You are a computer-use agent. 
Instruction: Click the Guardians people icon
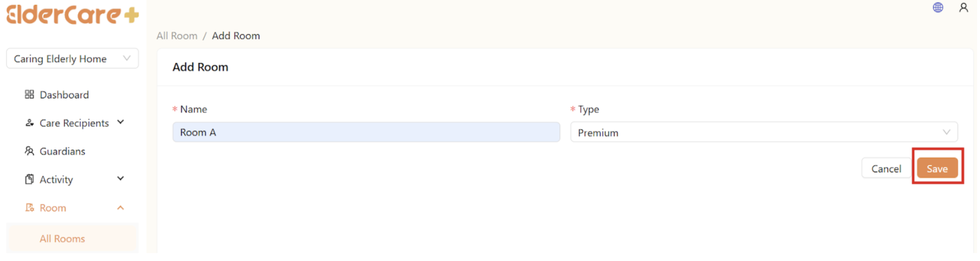tap(29, 151)
